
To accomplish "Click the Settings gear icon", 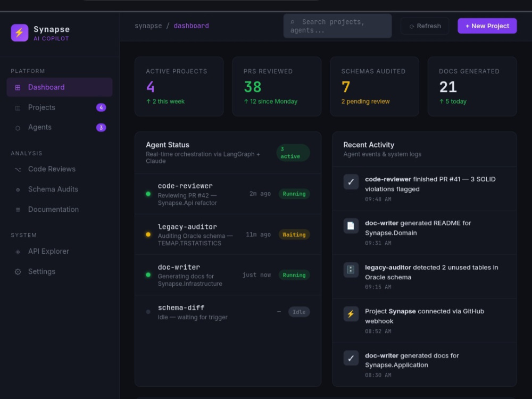I will click(x=18, y=272).
